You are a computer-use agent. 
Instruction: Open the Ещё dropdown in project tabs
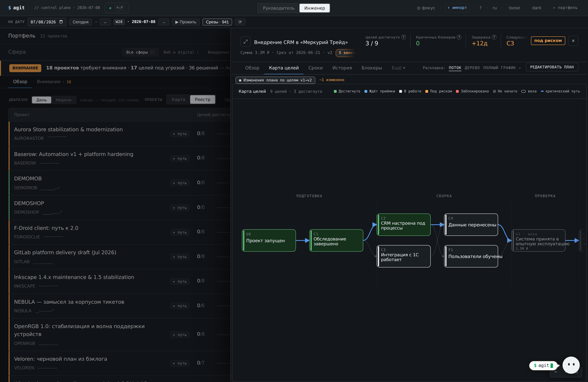coord(398,68)
